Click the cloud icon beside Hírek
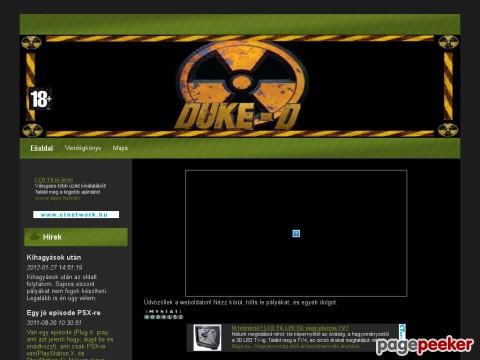The height and width of the screenshot is (360, 480). click(35, 237)
